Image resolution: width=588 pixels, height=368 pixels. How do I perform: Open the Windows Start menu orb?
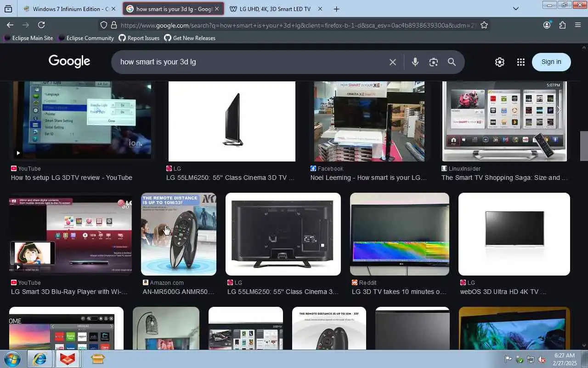[x=11, y=359]
